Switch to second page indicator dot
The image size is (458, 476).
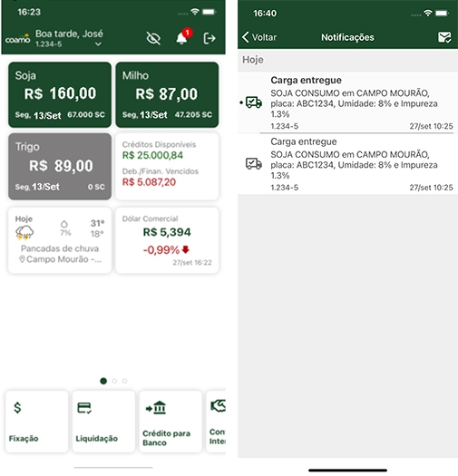tap(114, 381)
